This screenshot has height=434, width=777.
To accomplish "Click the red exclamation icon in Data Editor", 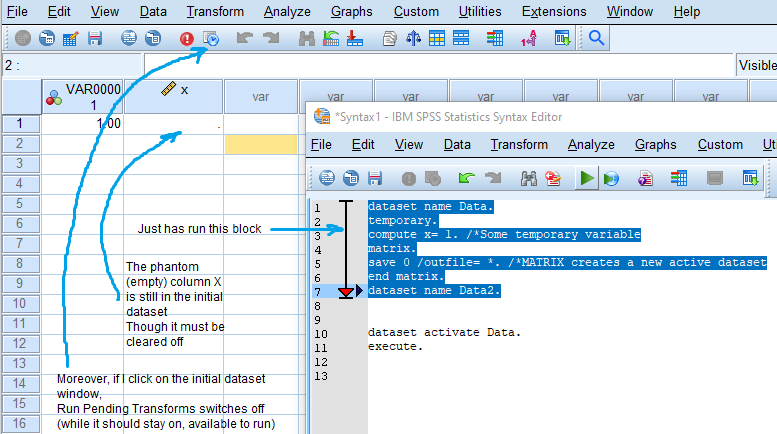I will click(187, 38).
